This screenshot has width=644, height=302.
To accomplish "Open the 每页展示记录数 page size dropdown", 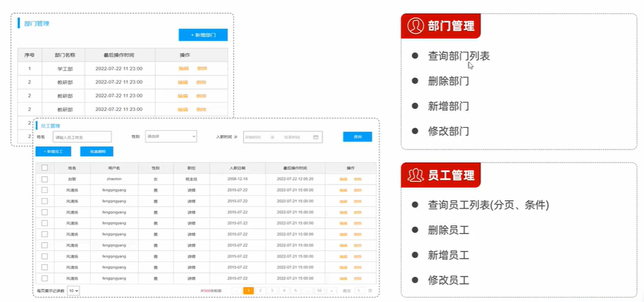I will click(73, 291).
